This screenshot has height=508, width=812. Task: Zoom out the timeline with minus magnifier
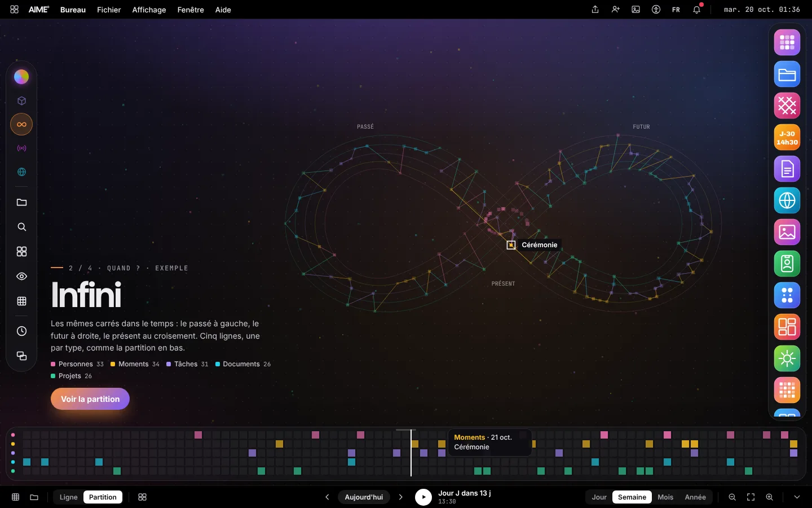point(732,497)
